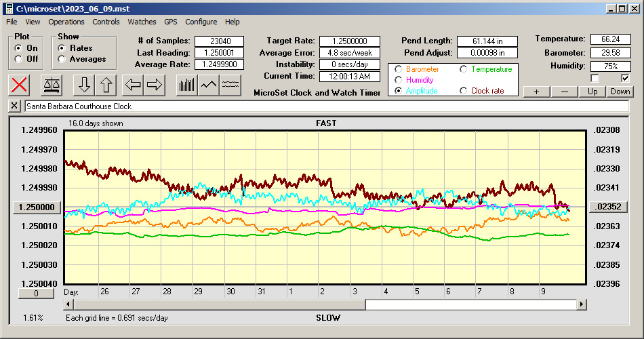Click the 1.250000 center rate button
The width and height of the screenshot is (644, 339).
[x=37, y=207]
